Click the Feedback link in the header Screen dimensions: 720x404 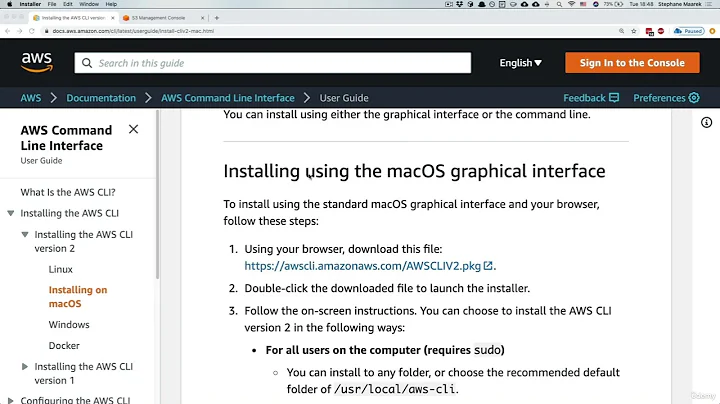click(591, 98)
